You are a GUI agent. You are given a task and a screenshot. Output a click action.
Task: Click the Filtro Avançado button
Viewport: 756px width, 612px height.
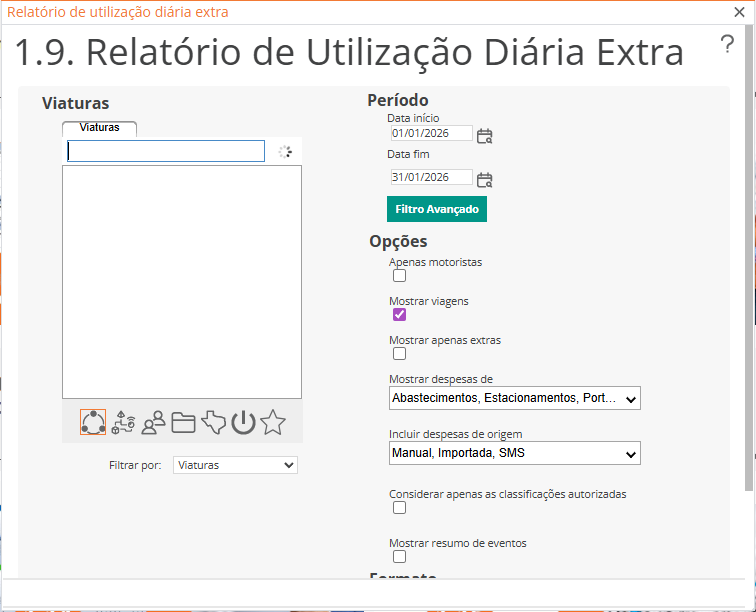(x=436, y=210)
